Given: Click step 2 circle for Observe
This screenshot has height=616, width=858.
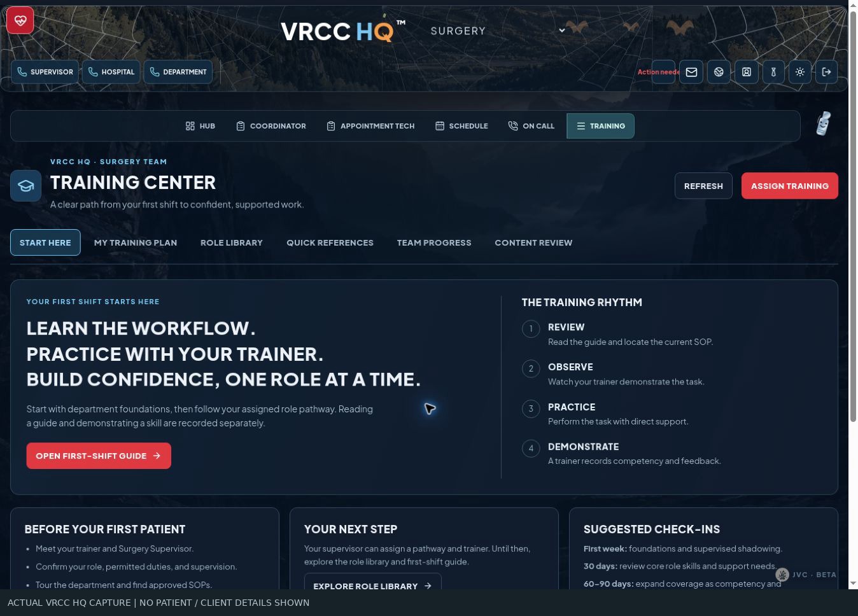Looking at the screenshot, I should click(531, 368).
